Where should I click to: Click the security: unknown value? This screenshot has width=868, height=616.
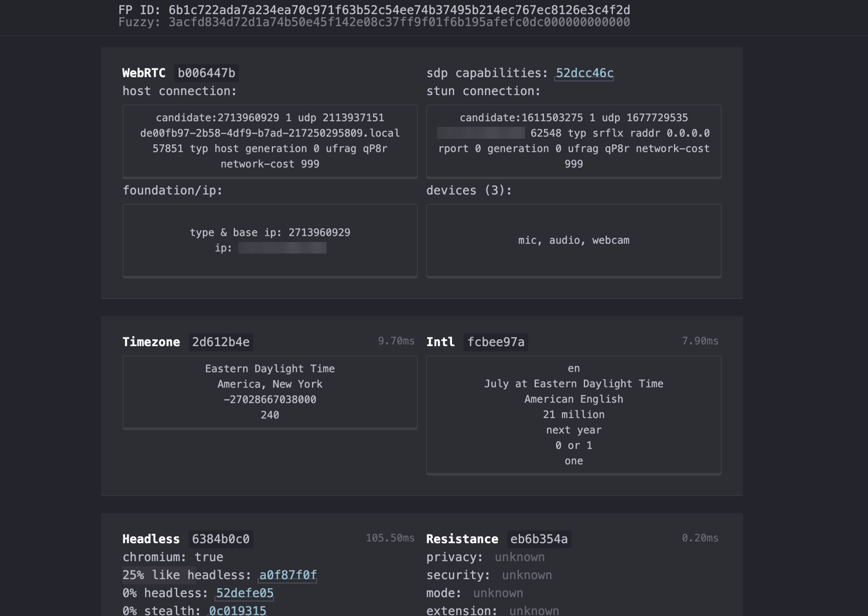pos(527,575)
